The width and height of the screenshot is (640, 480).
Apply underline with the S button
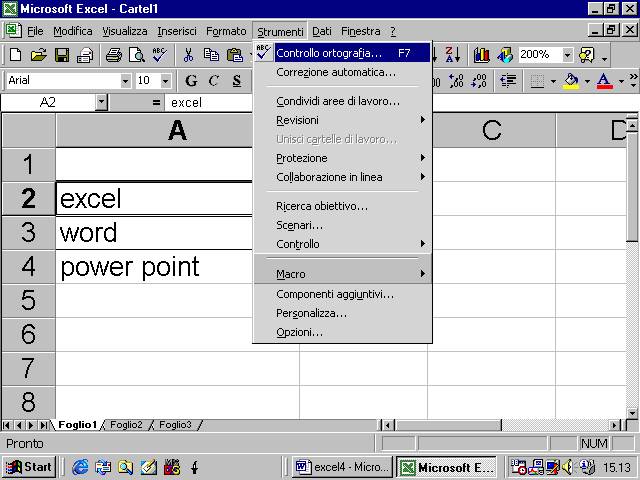click(237, 80)
